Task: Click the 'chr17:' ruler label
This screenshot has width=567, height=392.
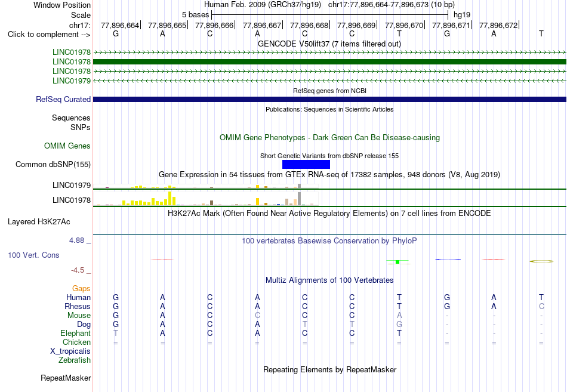Action: tap(79, 25)
